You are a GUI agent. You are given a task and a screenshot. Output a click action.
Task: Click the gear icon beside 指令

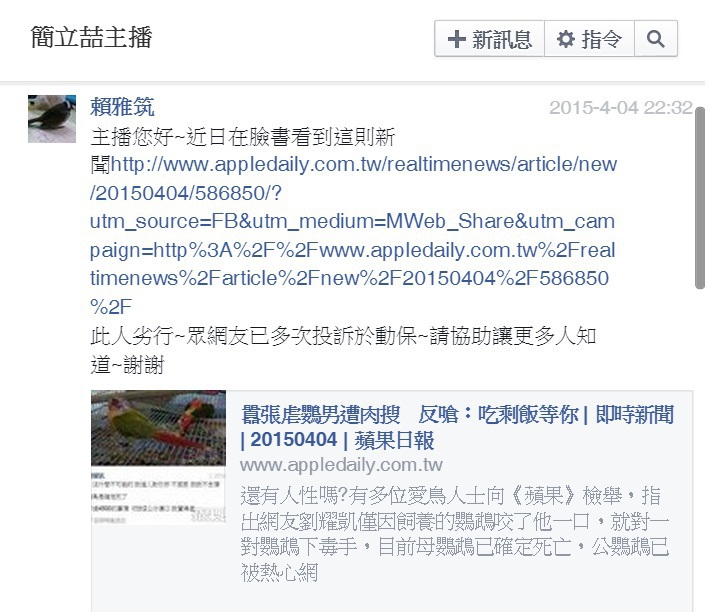(x=565, y=39)
